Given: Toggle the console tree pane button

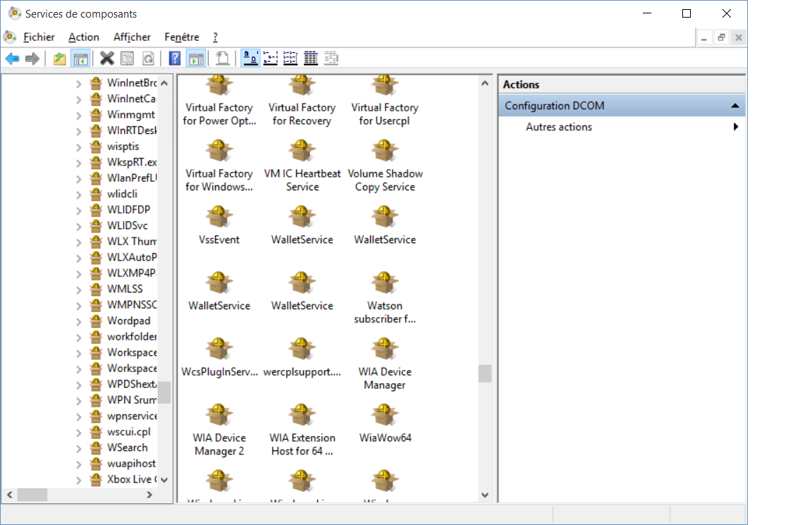Looking at the screenshot, I should point(80,58).
